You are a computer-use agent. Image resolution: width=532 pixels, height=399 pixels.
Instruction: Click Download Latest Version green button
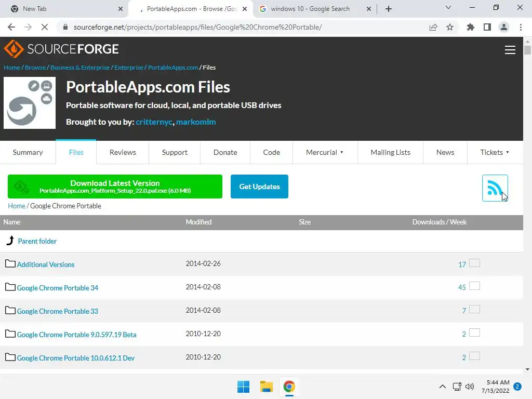tap(115, 187)
